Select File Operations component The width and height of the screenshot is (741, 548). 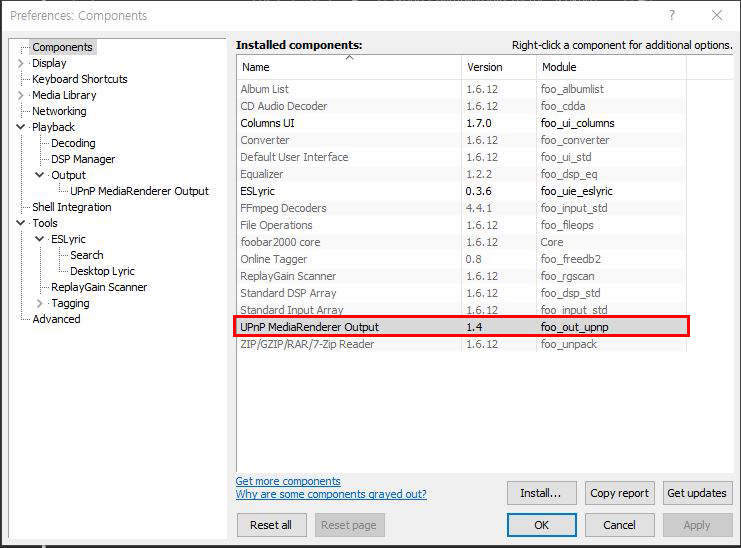tap(462, 225)
